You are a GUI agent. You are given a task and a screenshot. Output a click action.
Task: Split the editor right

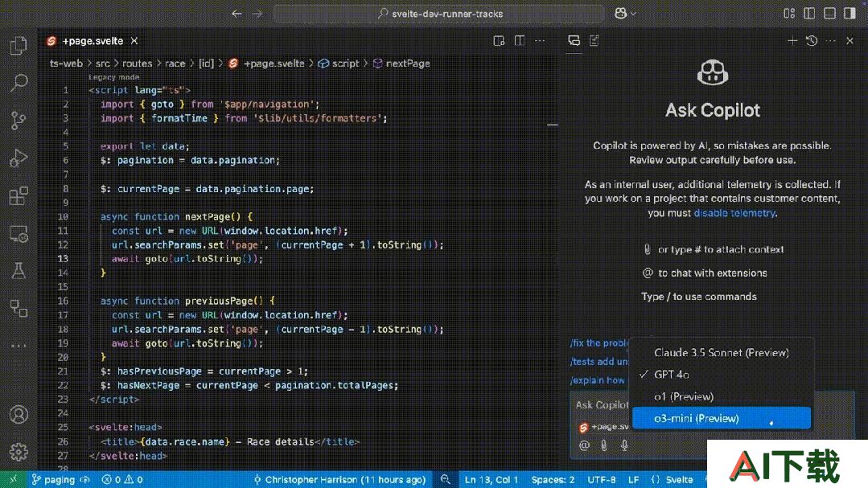click(519, 41)
